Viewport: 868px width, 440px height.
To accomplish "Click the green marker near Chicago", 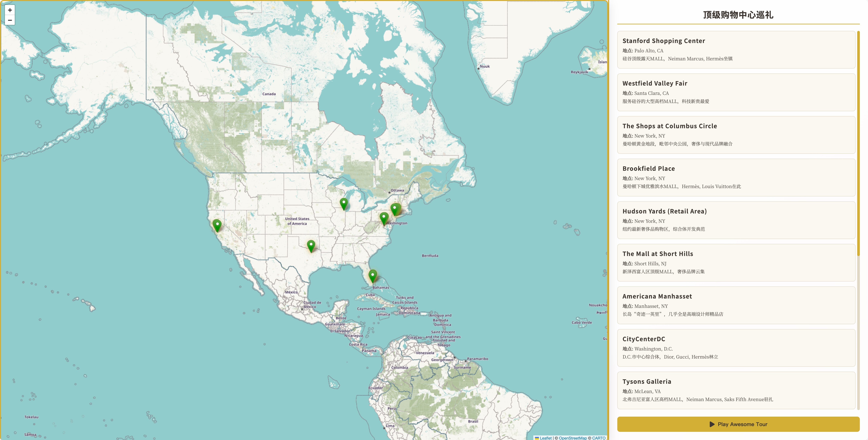I will [344, 204].
